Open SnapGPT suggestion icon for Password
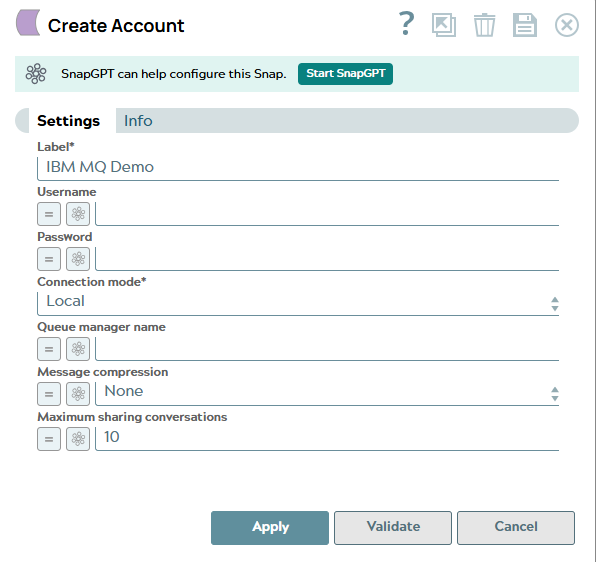Viewport: 596px width, 562px height. point(78,259)
